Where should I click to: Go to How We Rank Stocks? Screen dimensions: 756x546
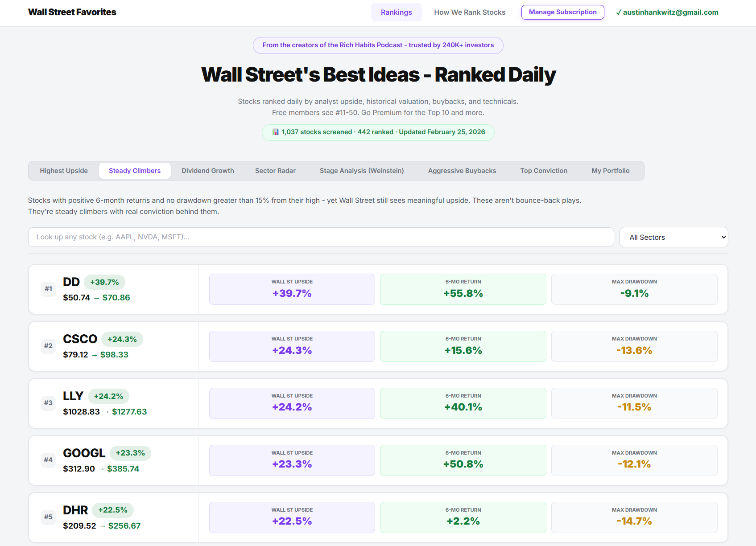pos(470,12)
